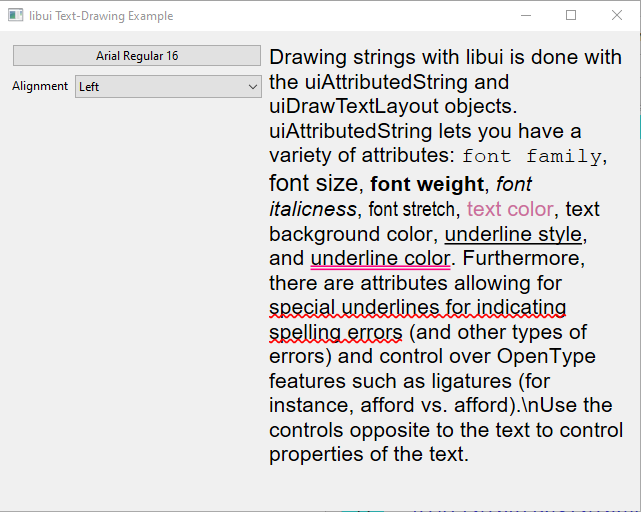
Task: Click the pink-underlined "underline color" text
Action: [380, 258]
